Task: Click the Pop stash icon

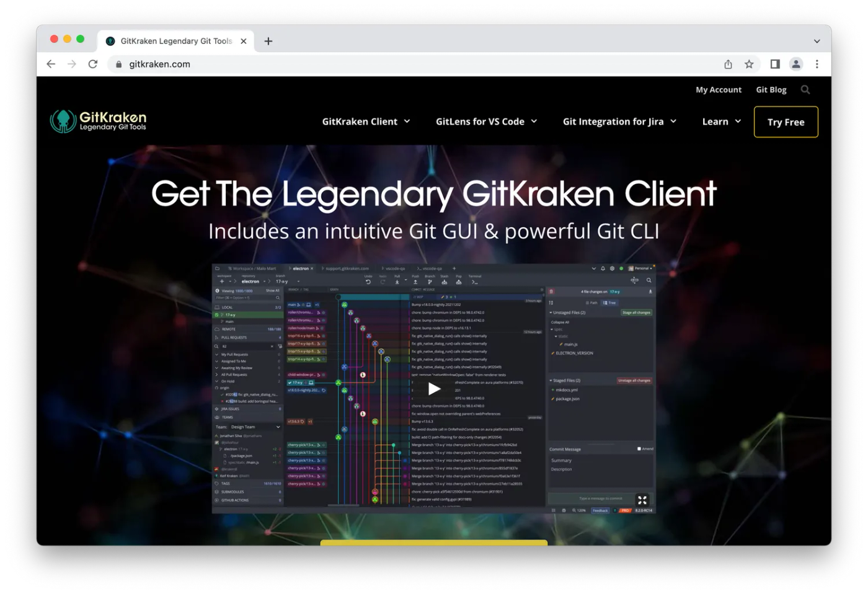Action: (459, 282)
